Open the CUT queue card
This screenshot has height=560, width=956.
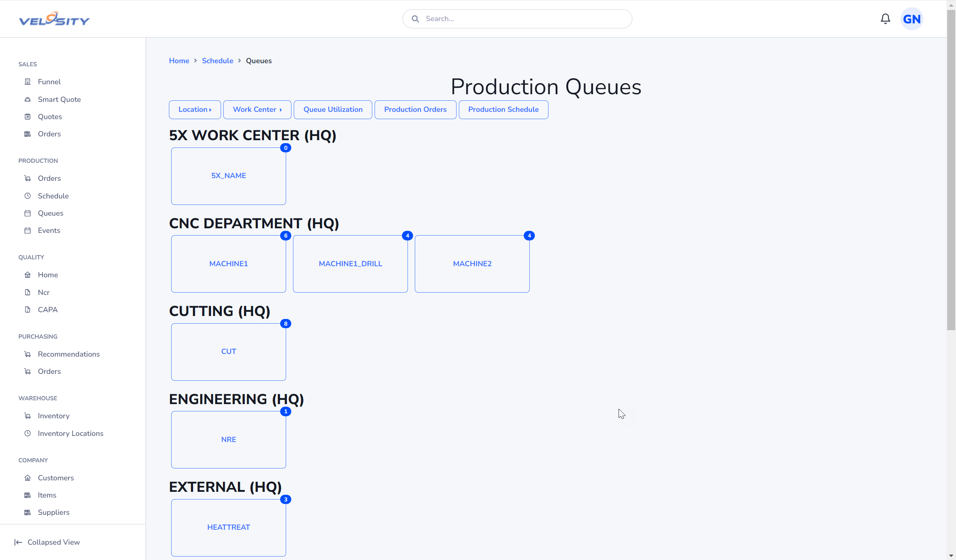click(229, 352)
